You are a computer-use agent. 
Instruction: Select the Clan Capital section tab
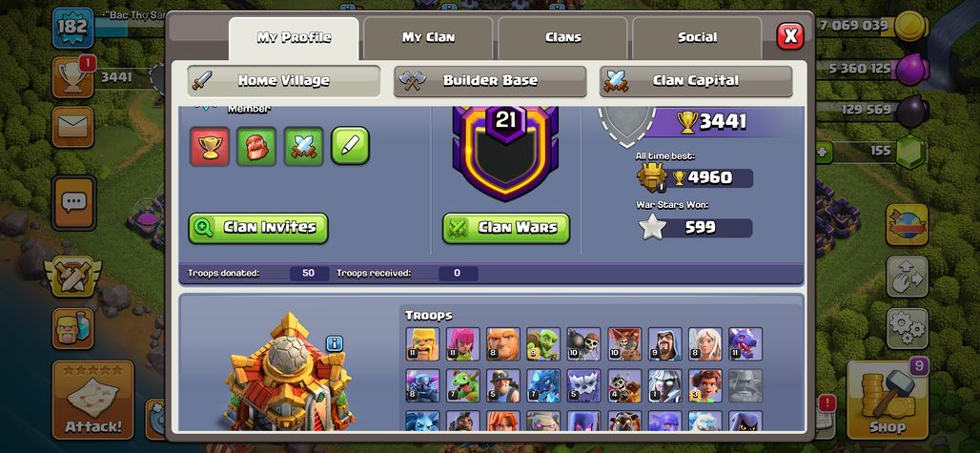coord(696,81)
